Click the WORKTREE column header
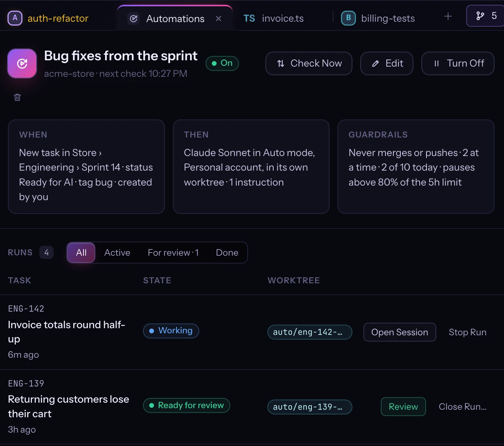This screenshot has width=504, height=446. 294,281
